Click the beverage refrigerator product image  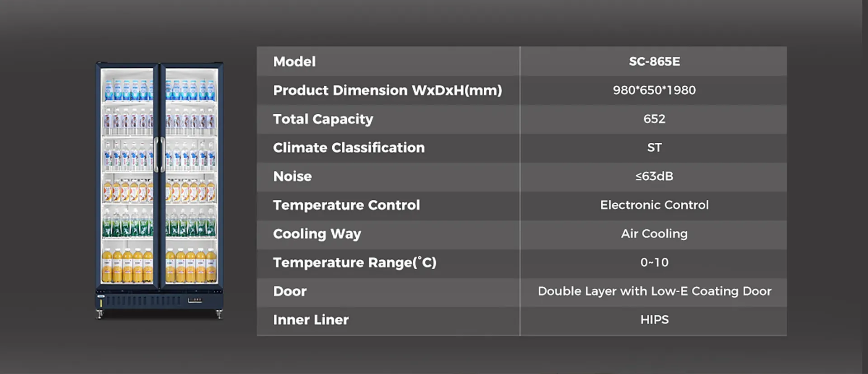(159, 190)
